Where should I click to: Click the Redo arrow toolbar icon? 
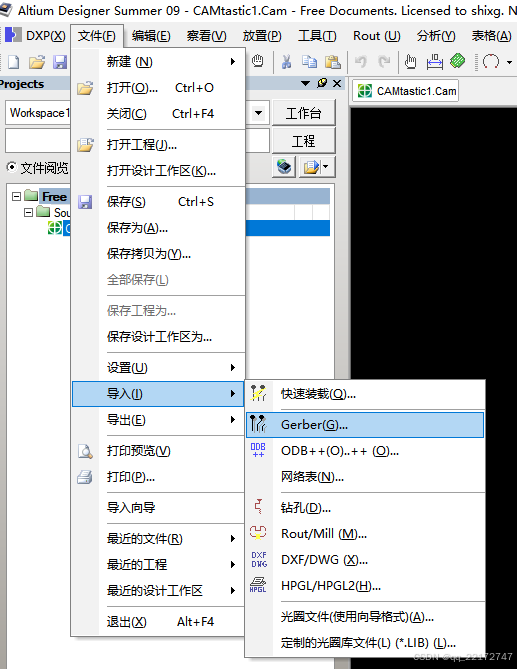click(x=384, y=62)
